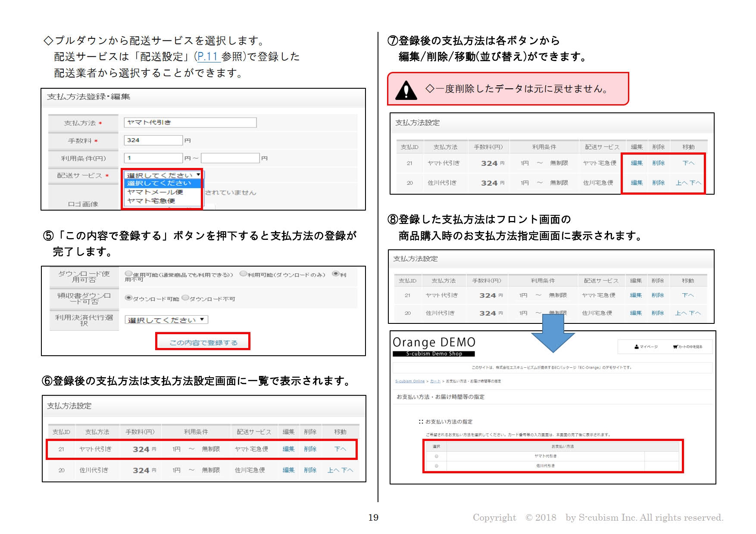Open the 配送サービス dropdown
Image resolution: width=756 pixels, height=534 pixels.
163,175
